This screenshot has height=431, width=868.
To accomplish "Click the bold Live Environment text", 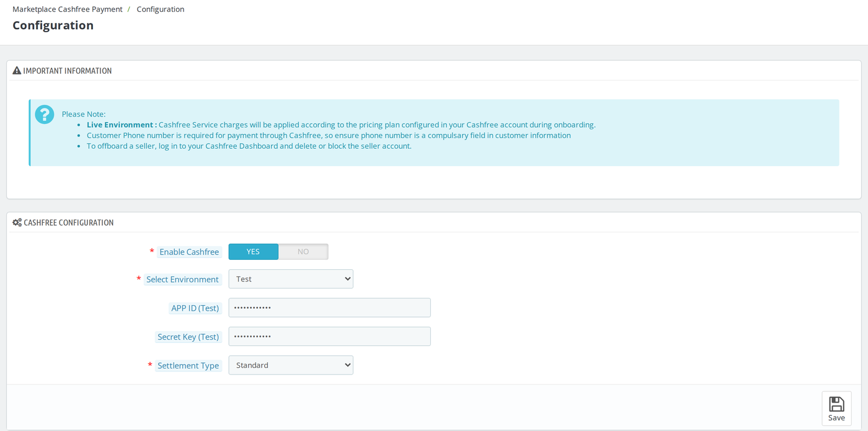I will tap(122, 125).
